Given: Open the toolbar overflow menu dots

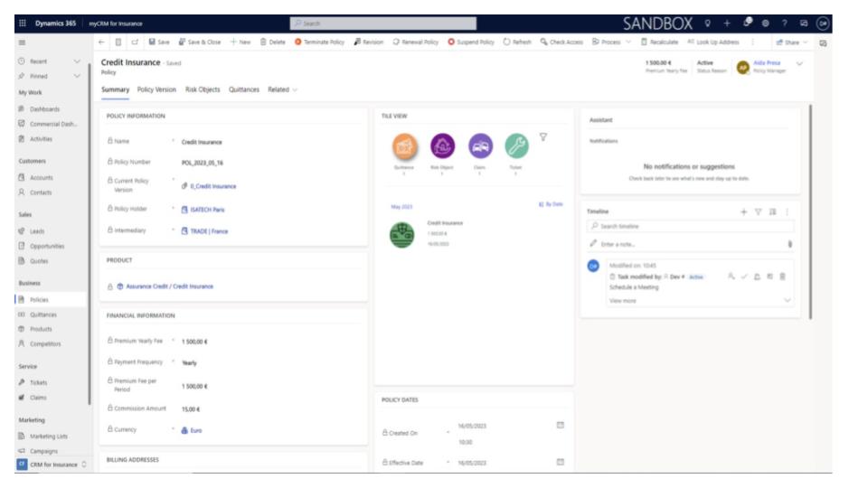Looking at the screenshot, I should (752, 42).
